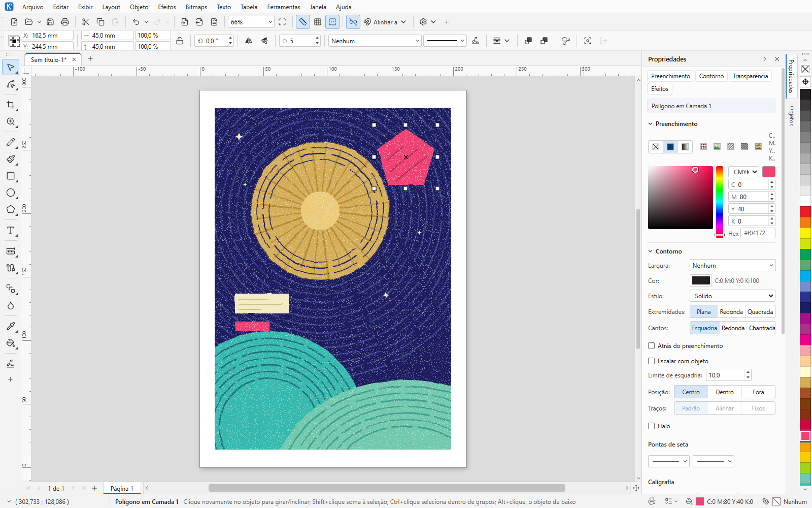
Task: Click the Mirror horizontally icon
Action: pyautogui.click(x=249, y=41)
